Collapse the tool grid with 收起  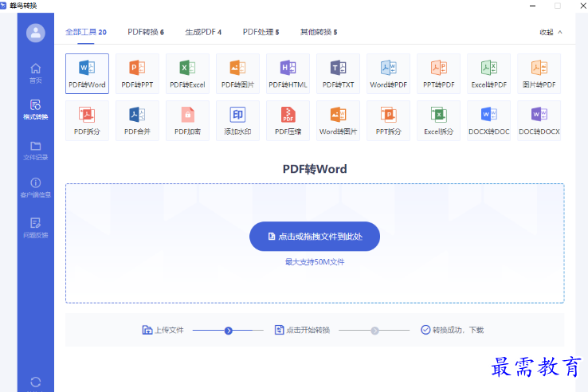(x=551, y=33)
